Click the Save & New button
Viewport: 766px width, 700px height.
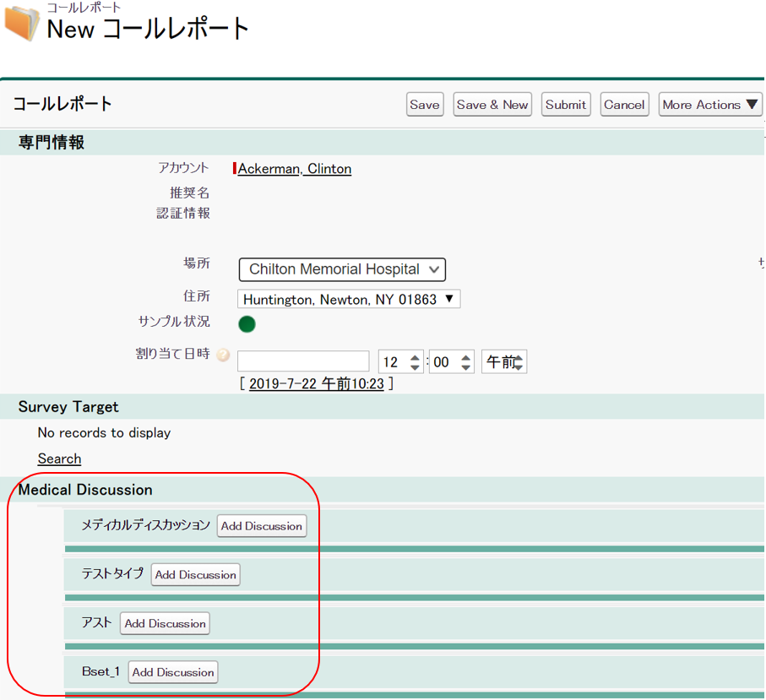coord(492,105)
